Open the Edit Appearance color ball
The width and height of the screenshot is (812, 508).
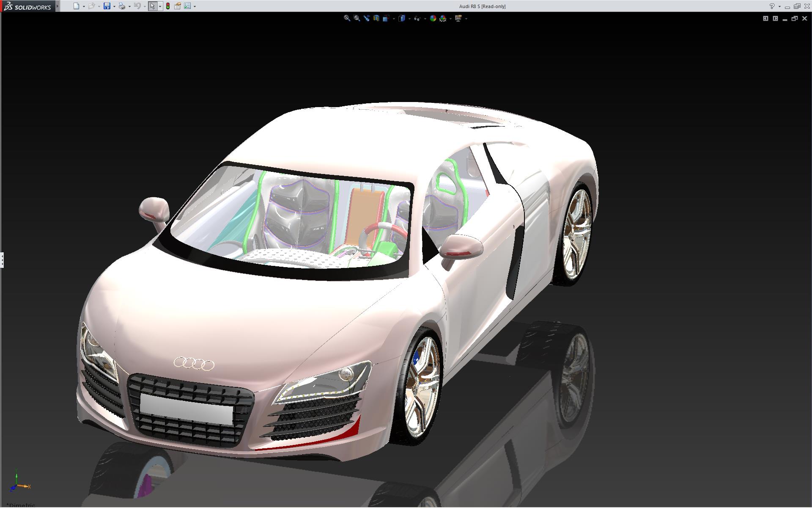tap(433, 18)
